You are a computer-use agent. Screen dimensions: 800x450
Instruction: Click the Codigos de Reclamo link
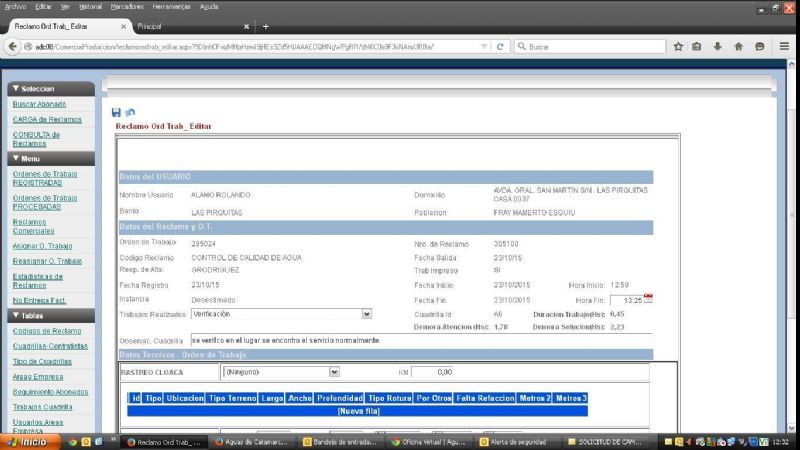[46, 331]
